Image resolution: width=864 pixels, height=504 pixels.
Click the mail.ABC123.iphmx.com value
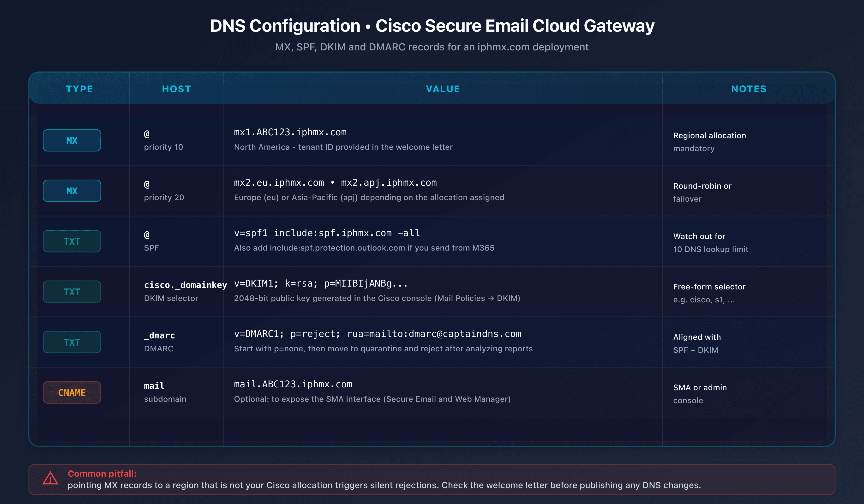click(x=293, y=384)
